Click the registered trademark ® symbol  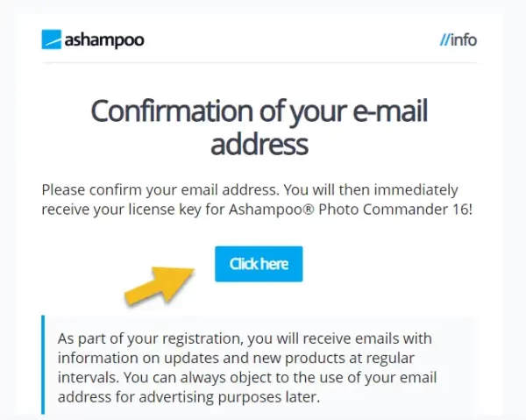(309, 210)
